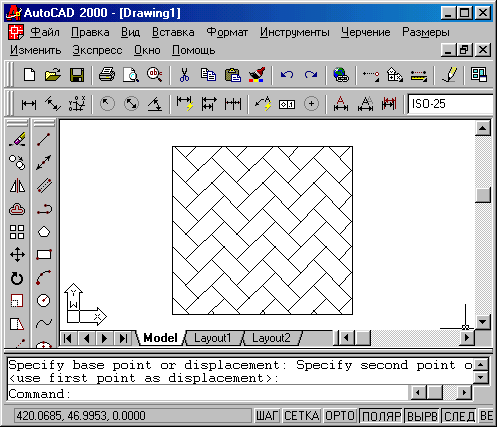Select the Polygon drawing tool
The height and width of the screenshot is (427, 497).
pyautogui.click(x=44, y=232)
